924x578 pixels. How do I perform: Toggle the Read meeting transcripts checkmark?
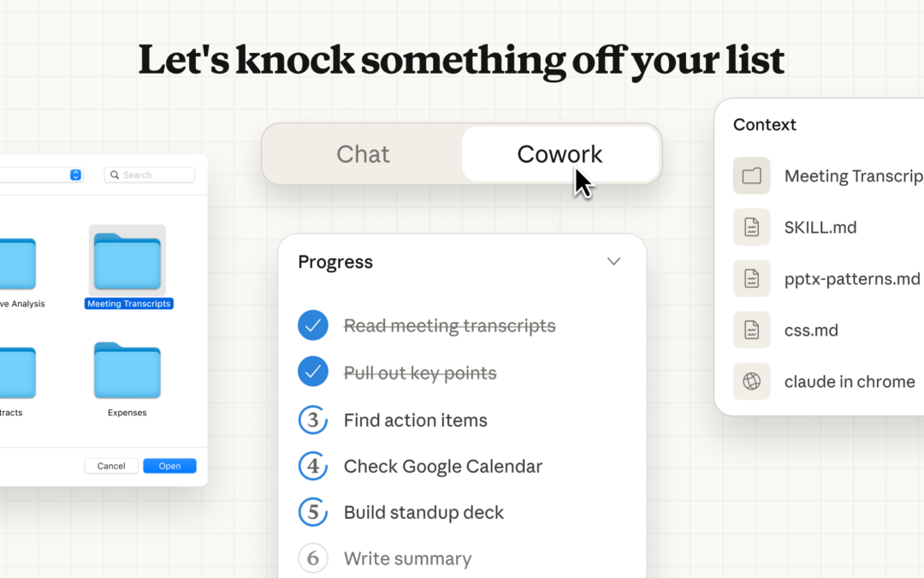313,325
